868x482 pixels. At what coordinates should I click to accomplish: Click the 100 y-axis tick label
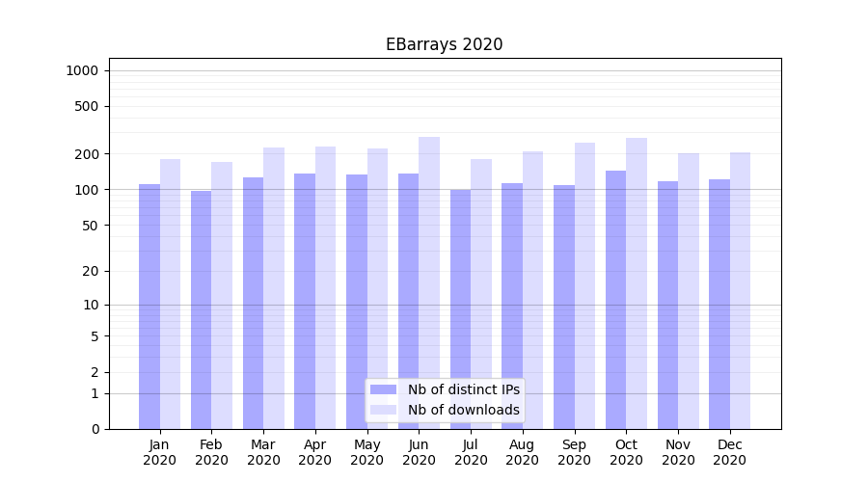(x=86, y=190)
